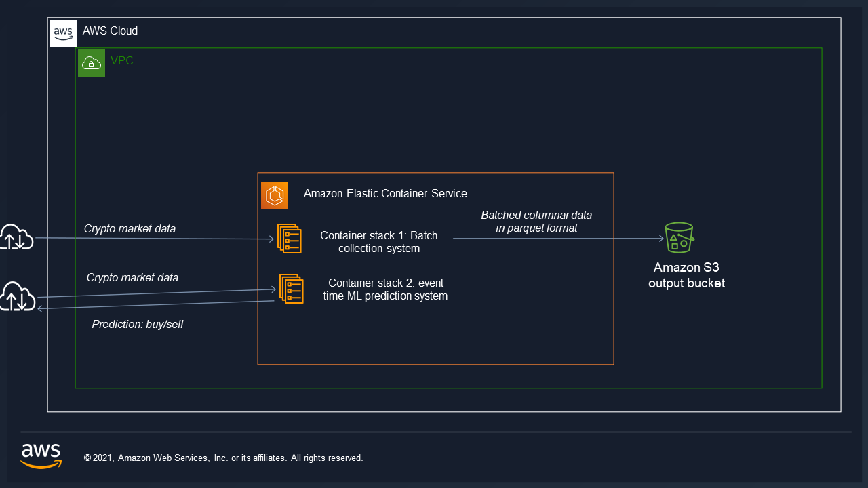868x488 pixels.
Task: Click 'Container stack 1: Batch collection system' text
Action: 379,242
